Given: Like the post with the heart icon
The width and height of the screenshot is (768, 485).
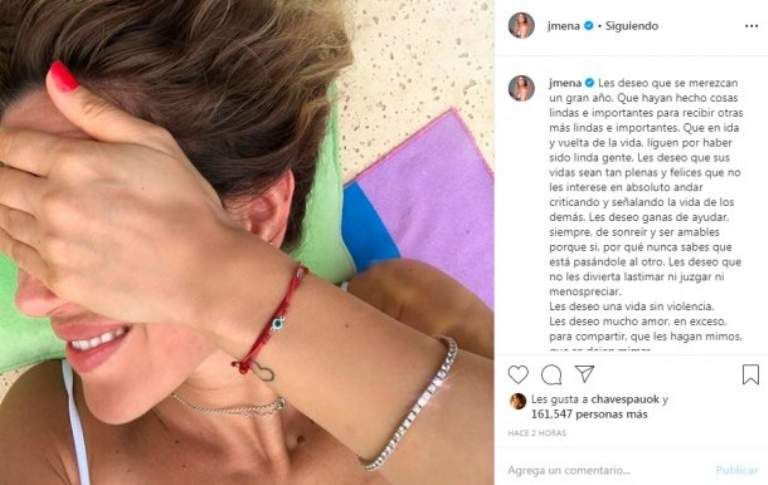Looking at the screenshot, I should [518, 374].
